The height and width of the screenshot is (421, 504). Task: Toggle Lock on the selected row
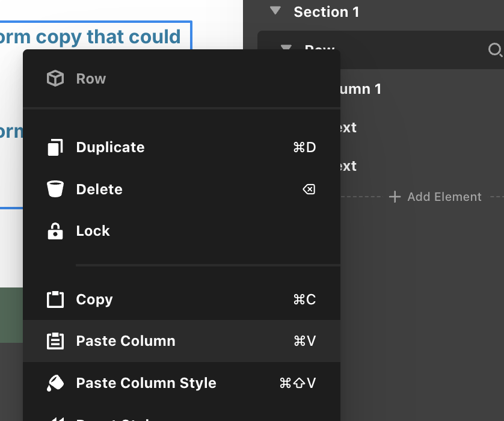tap(93, 231)
